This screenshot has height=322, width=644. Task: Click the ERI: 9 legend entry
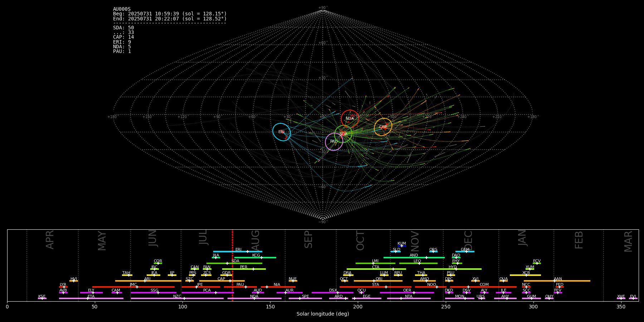(x=122, y=42)
